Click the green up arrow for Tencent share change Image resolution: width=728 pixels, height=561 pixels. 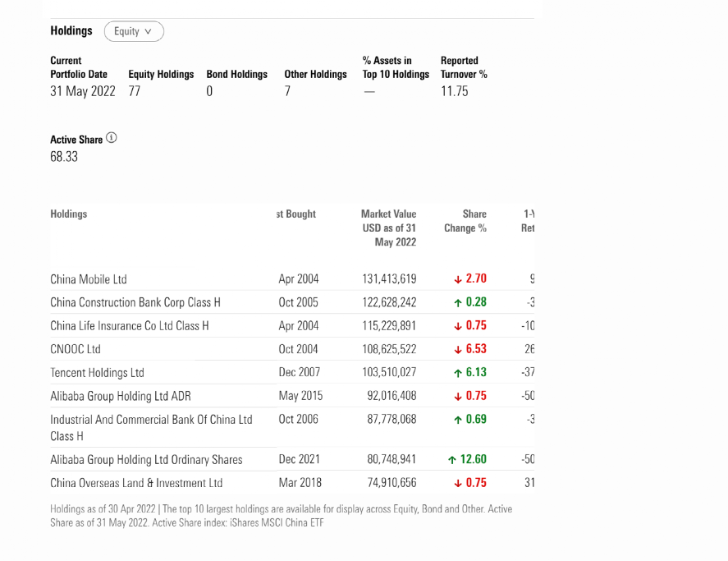pos(458,372)
